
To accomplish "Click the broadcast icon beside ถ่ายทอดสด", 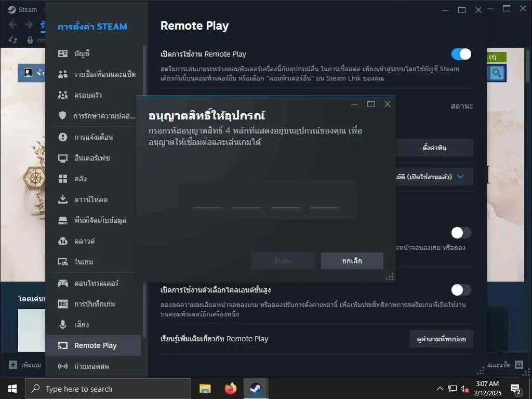I will [63, 366].
